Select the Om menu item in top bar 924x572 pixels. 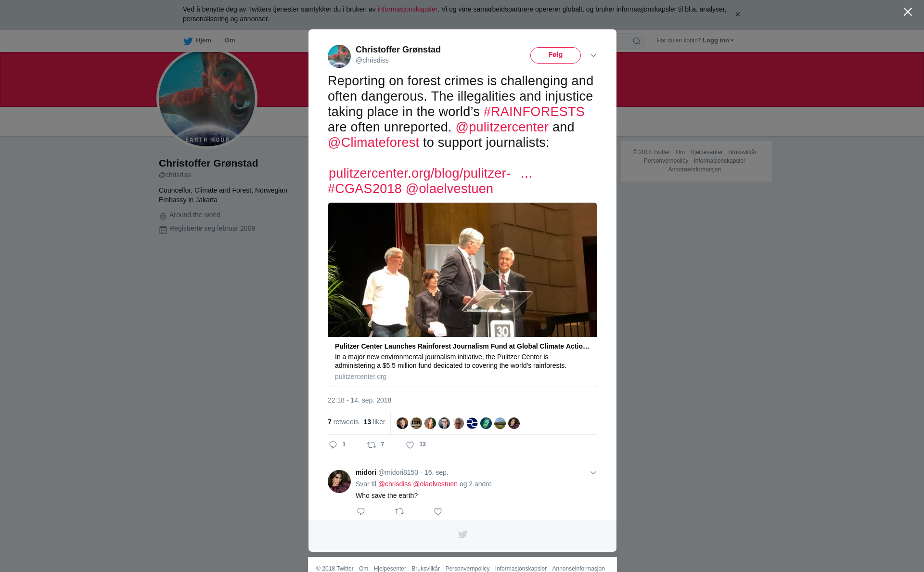230,40
